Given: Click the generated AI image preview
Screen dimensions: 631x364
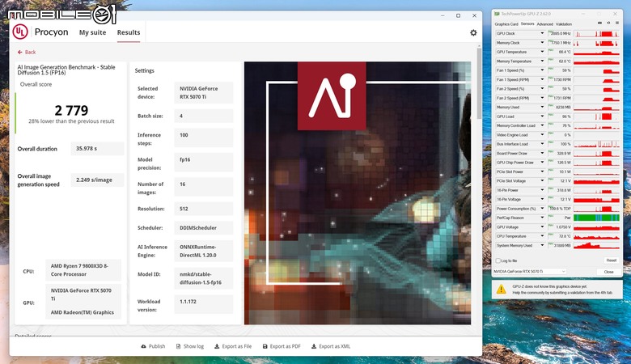Looking at the screenshot, I should tap(358, 193).
